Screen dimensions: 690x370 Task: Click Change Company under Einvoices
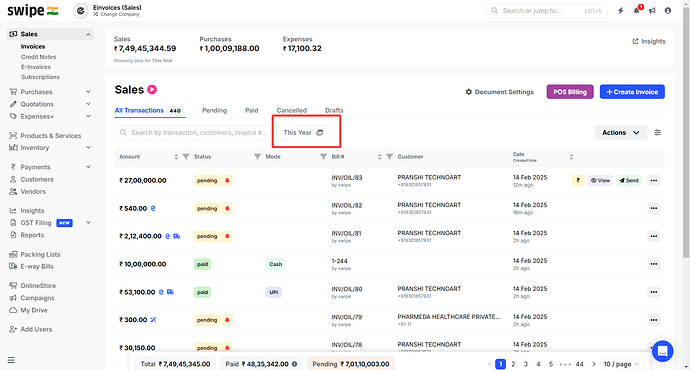[116, 15]
